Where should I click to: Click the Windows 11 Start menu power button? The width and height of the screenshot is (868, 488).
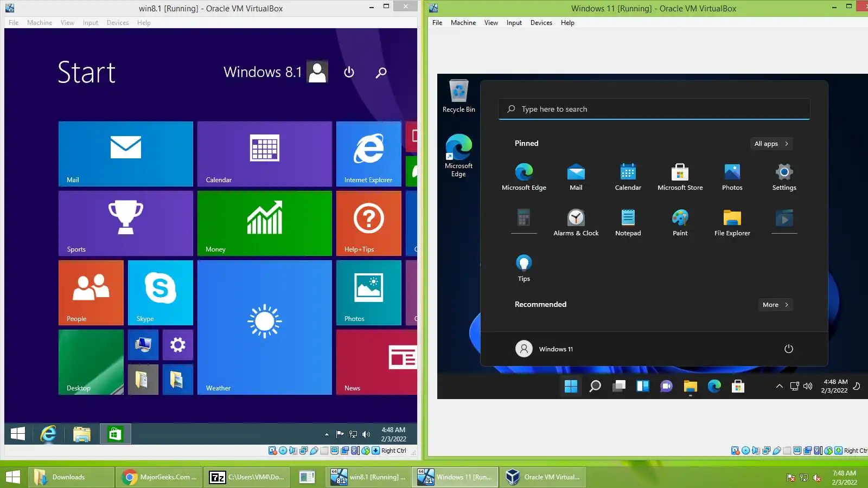(x=789, y=349)
